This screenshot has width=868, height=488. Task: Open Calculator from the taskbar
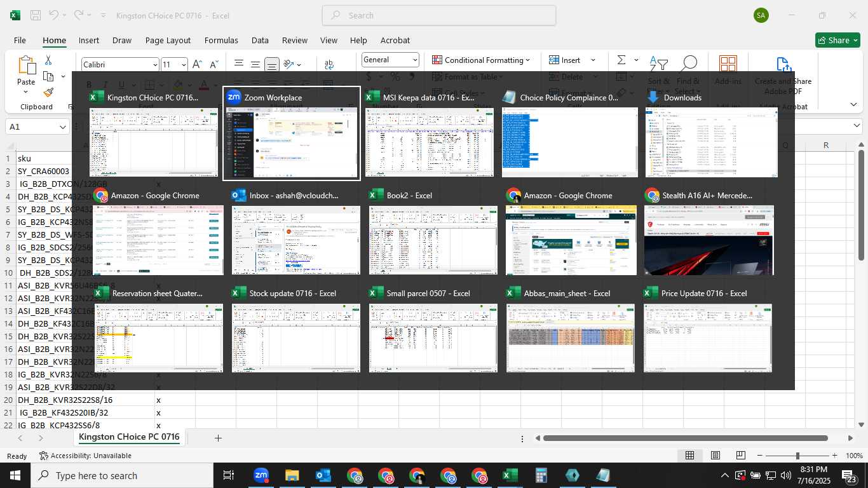541,475
